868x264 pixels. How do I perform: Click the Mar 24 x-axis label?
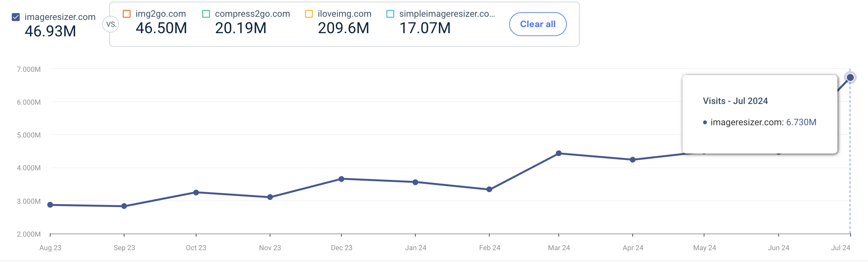[x=559, y=248]
